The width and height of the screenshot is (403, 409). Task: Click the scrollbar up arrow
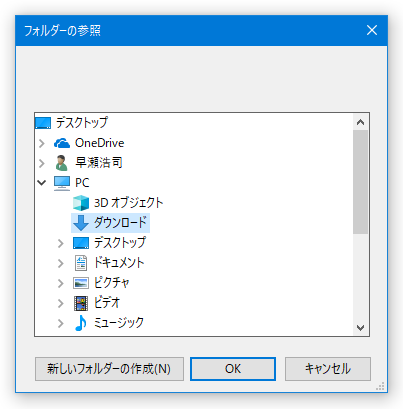tap(360, 122)
